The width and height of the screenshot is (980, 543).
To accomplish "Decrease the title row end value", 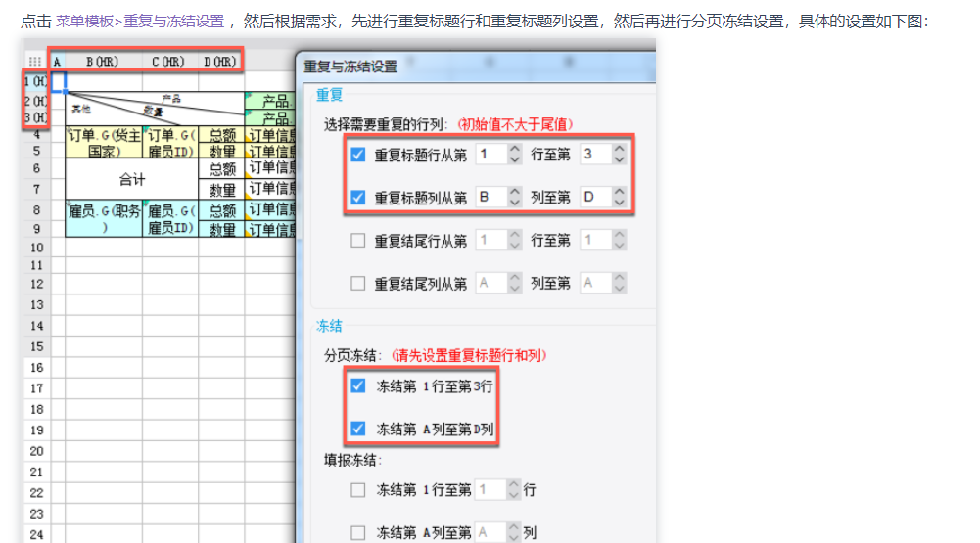I will (619, 159).
